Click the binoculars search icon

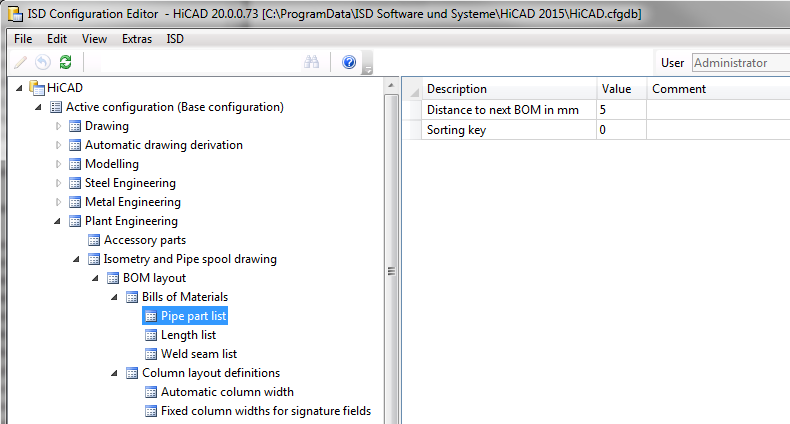point(311,62)
